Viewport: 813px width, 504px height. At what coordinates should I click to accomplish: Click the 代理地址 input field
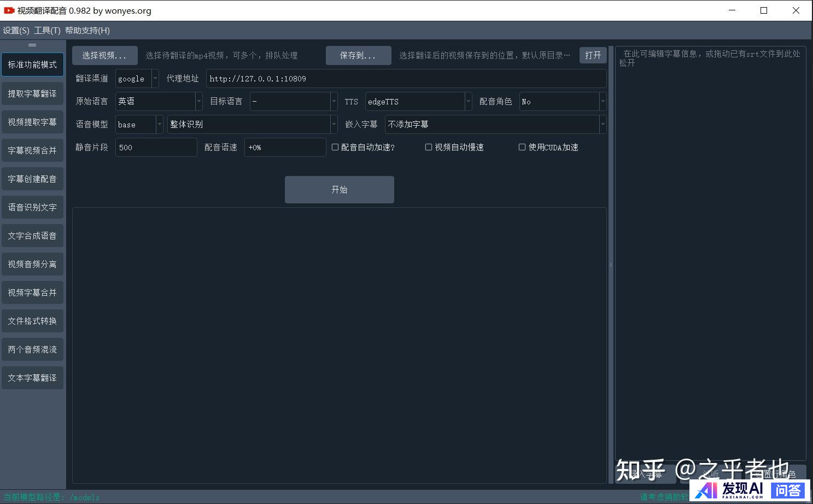tap(406, 79)
